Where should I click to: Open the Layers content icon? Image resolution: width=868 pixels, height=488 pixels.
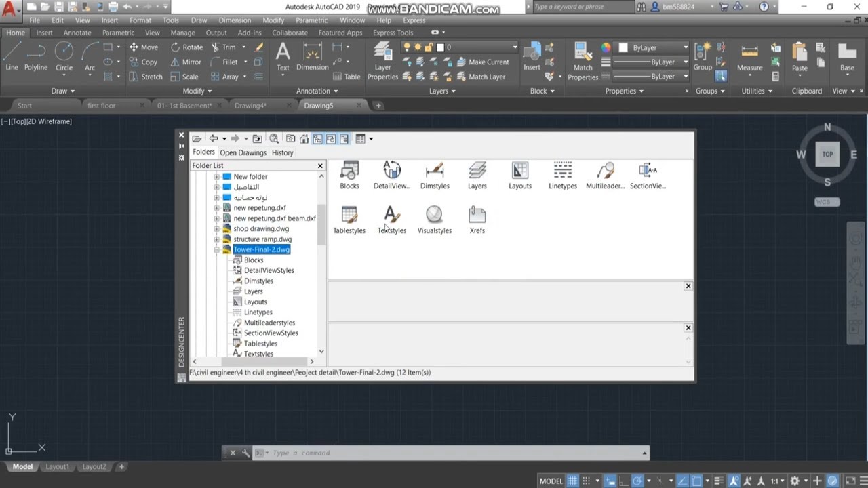point(477,176)
